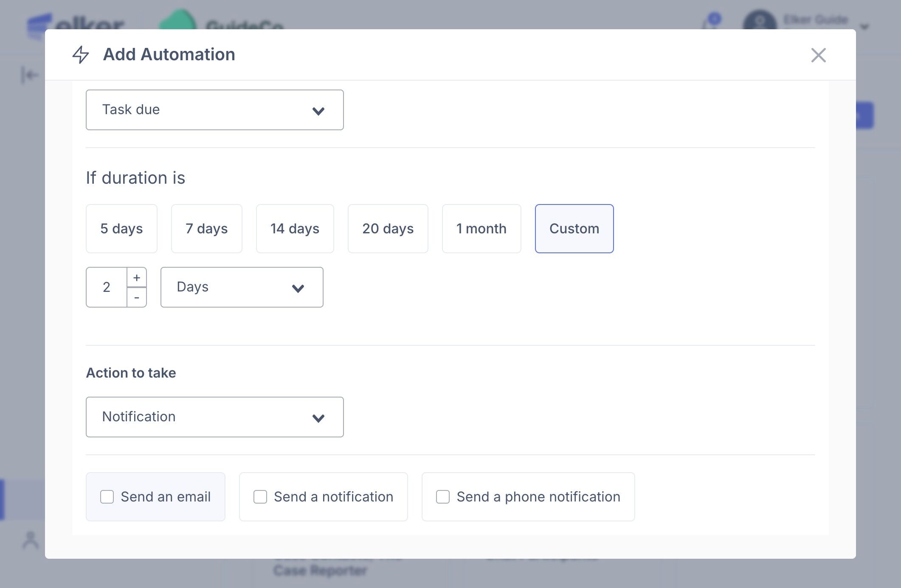Click the collapse sidebar arrow icon
901x588 pixels.
(29, 75)
